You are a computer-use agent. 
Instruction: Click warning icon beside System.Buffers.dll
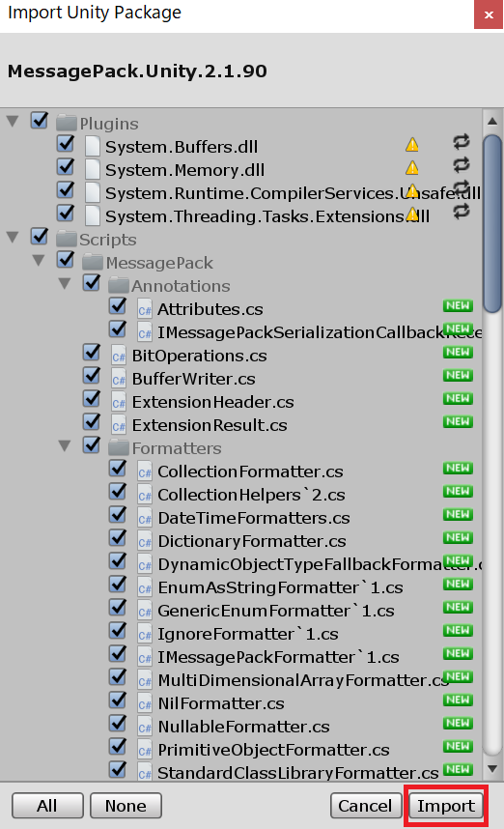[x=412, y=144]
